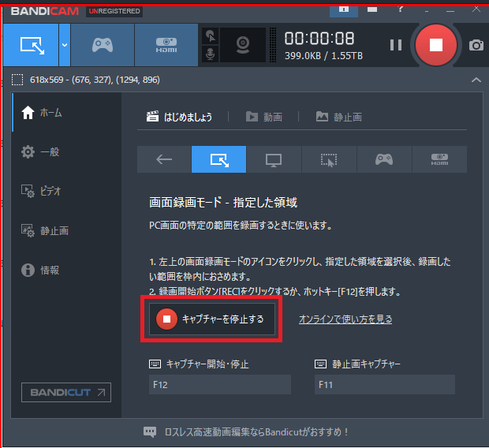Image resolution: width=489 pixels, height=448 pixels.
Task: Stop recording with the large red button
Action: tap(436, 45)
